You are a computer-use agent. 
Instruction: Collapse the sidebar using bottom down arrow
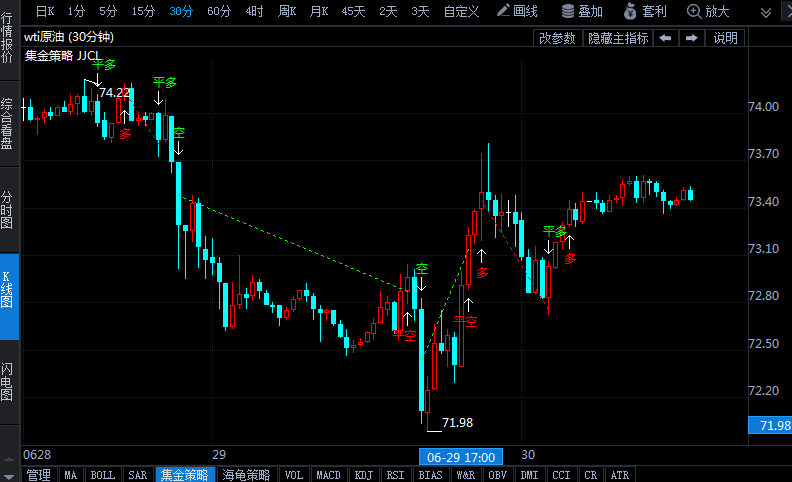[x=9, y=477]
